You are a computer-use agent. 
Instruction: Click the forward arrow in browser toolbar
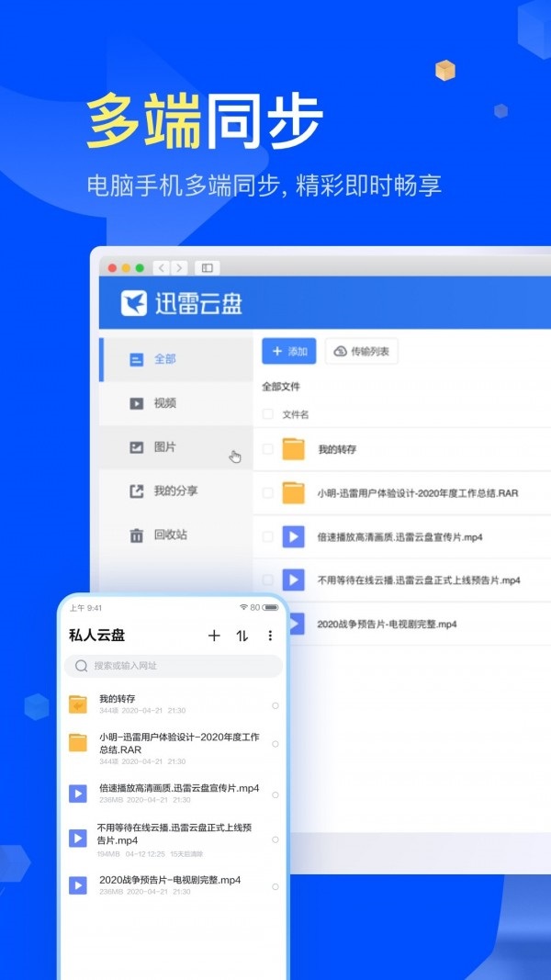(x=179, y=268)
